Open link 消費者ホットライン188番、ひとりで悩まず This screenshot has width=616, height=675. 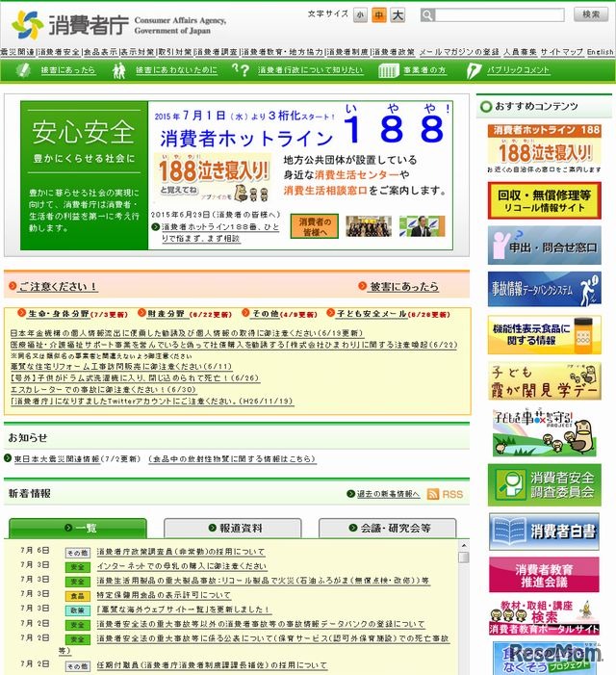[x=219, y=232]
